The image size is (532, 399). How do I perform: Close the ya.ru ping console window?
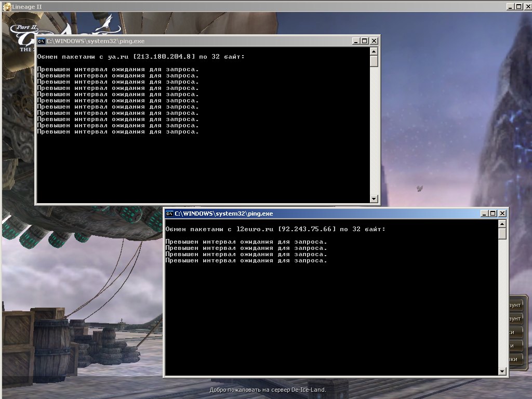(x=374, y=41)
